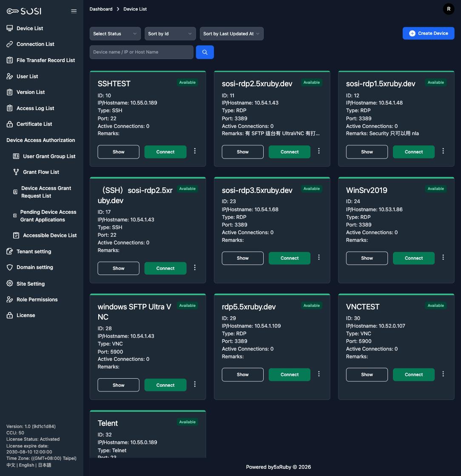Open more options for rdp5.5xruby.dev card
Viewport: 461px width, 476px height.
(319, 374)
